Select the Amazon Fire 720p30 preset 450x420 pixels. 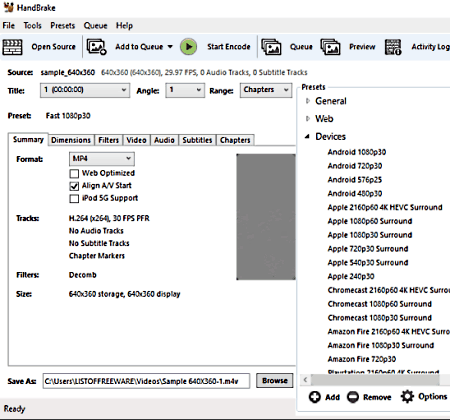point(362,359)
